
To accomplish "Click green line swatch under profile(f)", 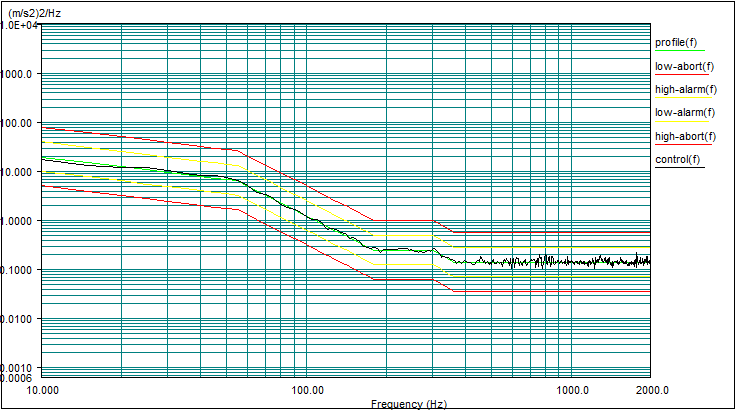I will (680, 50).
